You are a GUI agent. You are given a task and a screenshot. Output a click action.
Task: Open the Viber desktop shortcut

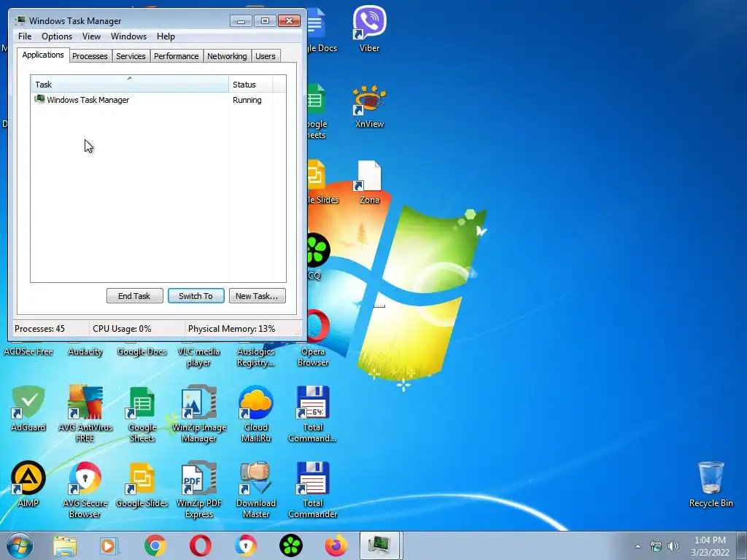(x=369, y=28)
